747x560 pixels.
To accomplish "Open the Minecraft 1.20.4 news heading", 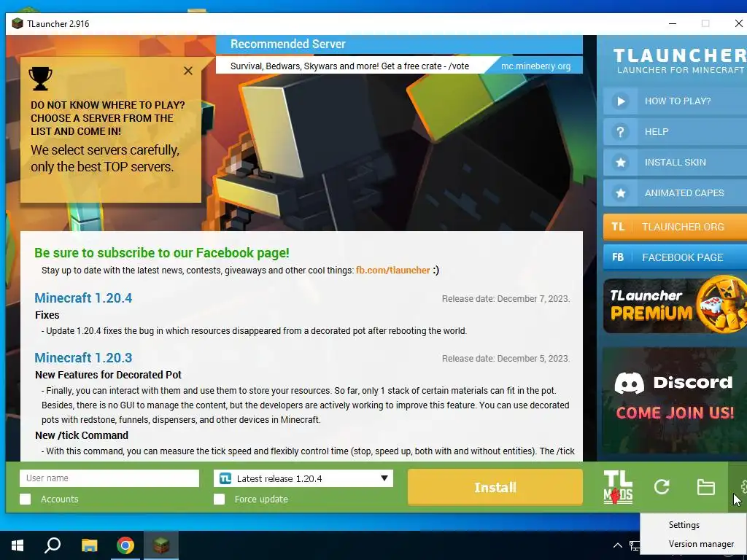I will tap(83, 298).
